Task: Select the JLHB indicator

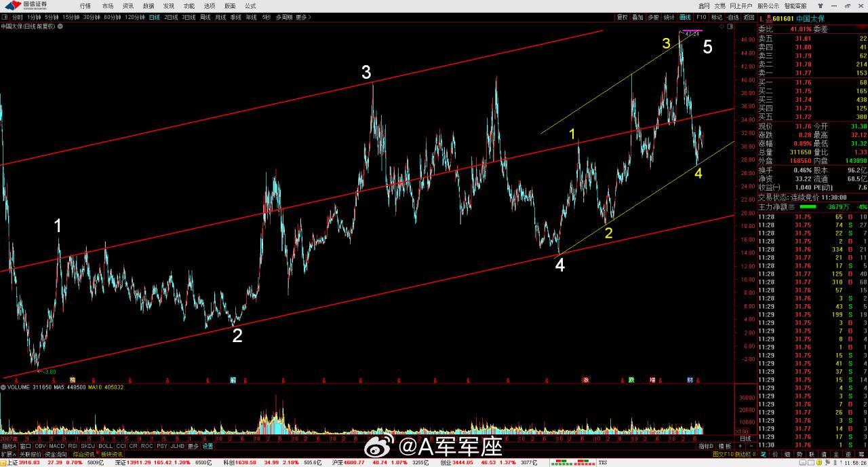Action: 178,446
